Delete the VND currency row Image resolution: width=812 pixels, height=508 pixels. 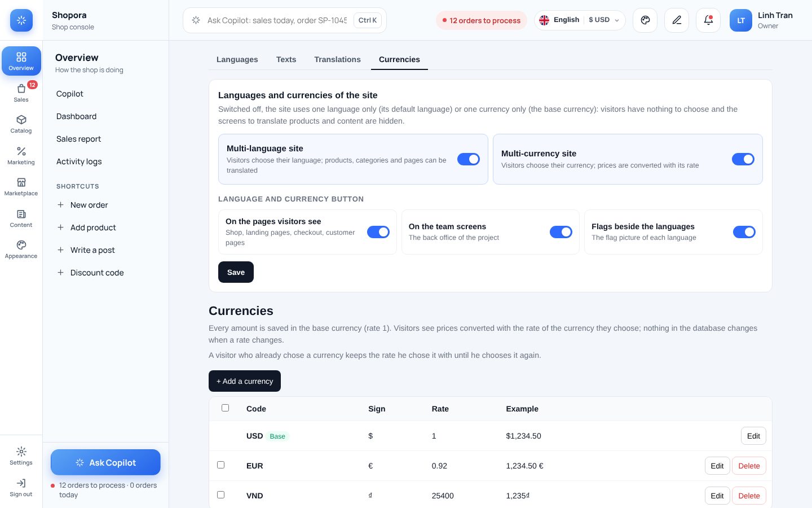click(749, 496)
